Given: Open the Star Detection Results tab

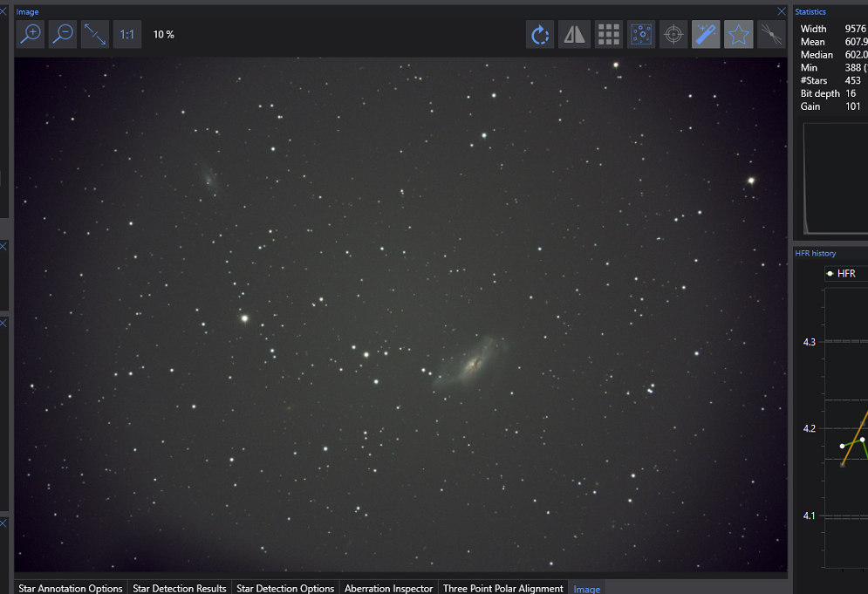Looking at the screenshot, I should click(x=180, y=588).
